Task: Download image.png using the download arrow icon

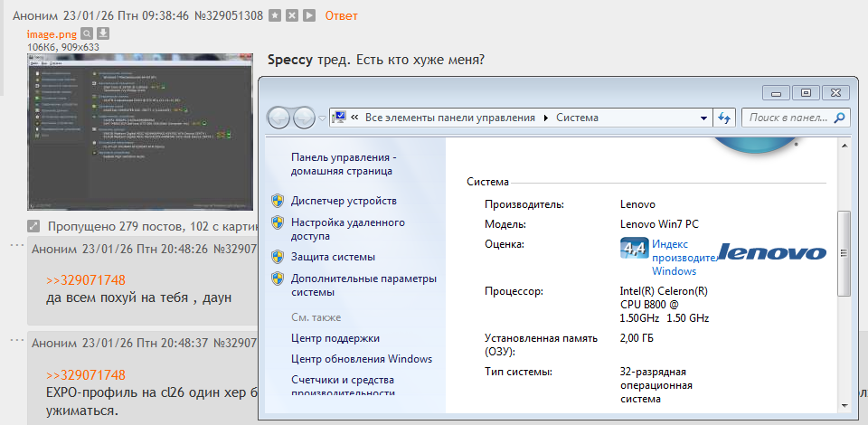Action: click(103, 33)
